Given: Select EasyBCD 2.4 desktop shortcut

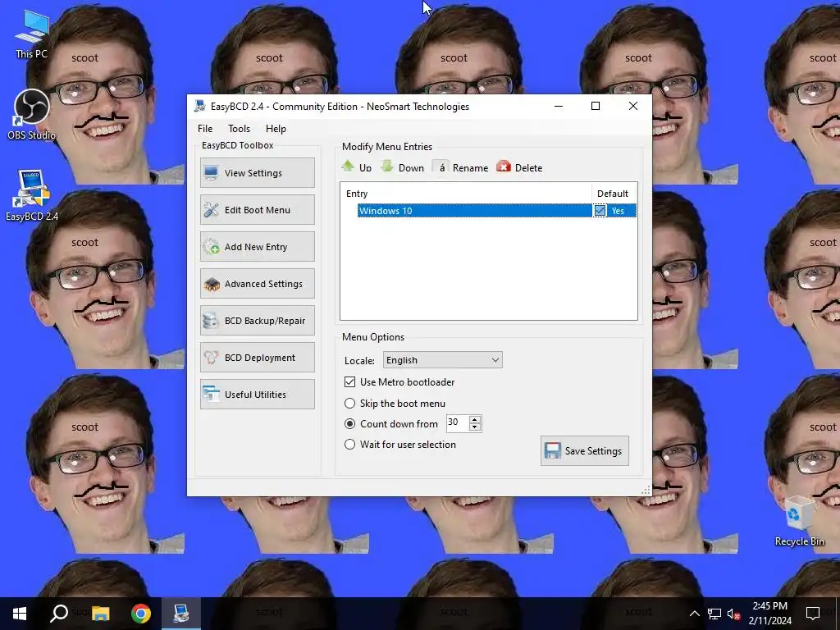Looking at the screenshot, I should [x=32, y=195].
